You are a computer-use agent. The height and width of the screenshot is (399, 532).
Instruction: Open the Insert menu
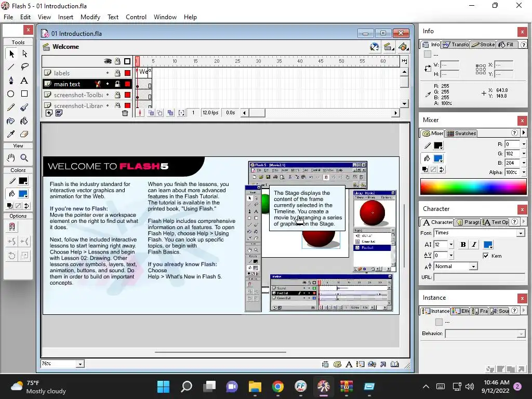tap(65, 17)
